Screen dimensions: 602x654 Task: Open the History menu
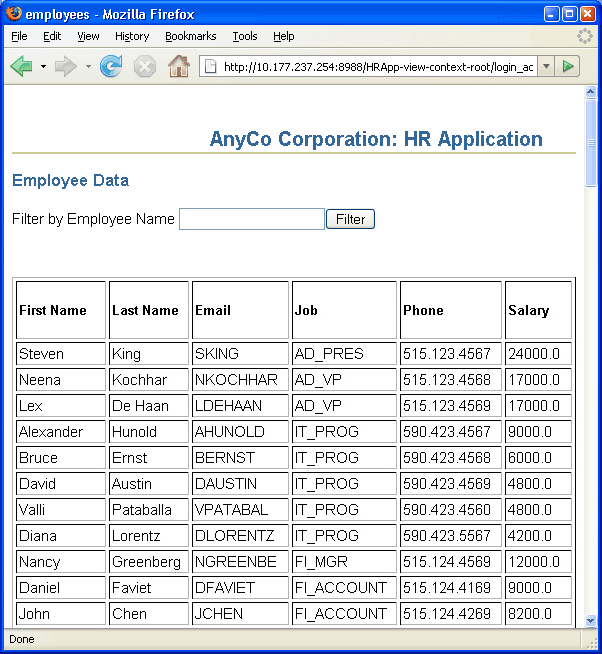pos(132,36)
